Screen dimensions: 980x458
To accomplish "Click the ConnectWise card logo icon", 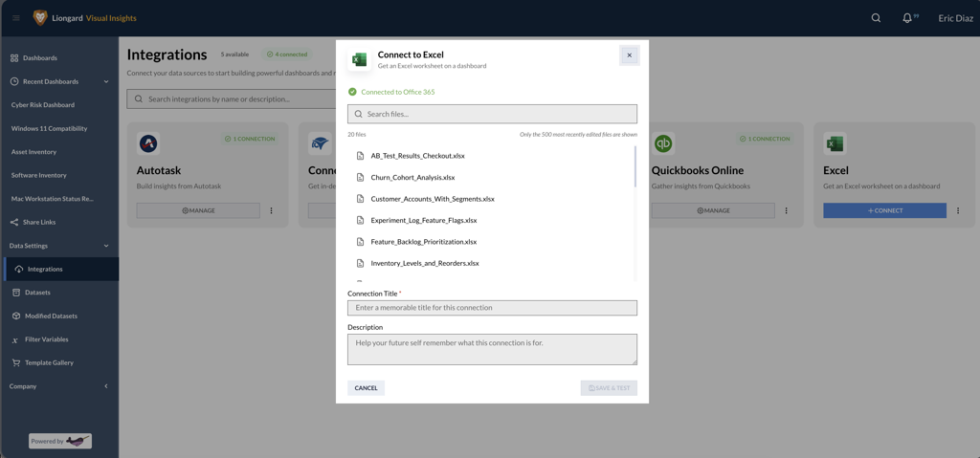I will coord(320,143).
